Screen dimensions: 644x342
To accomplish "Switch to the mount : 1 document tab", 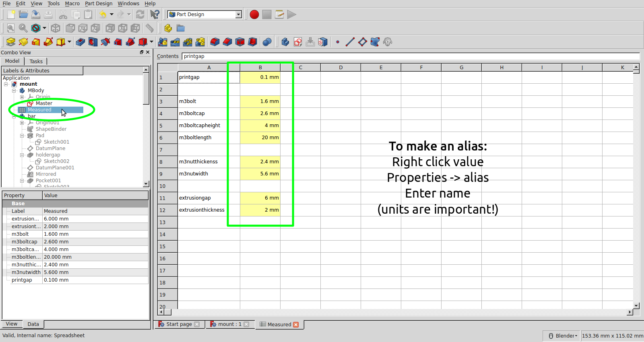I will (x=230, y=324).
